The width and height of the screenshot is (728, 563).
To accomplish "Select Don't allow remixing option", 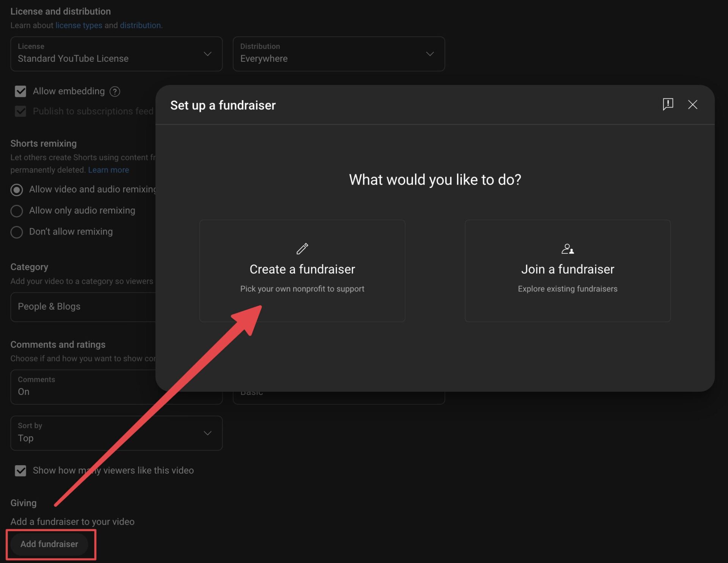I will pos(17,232).
